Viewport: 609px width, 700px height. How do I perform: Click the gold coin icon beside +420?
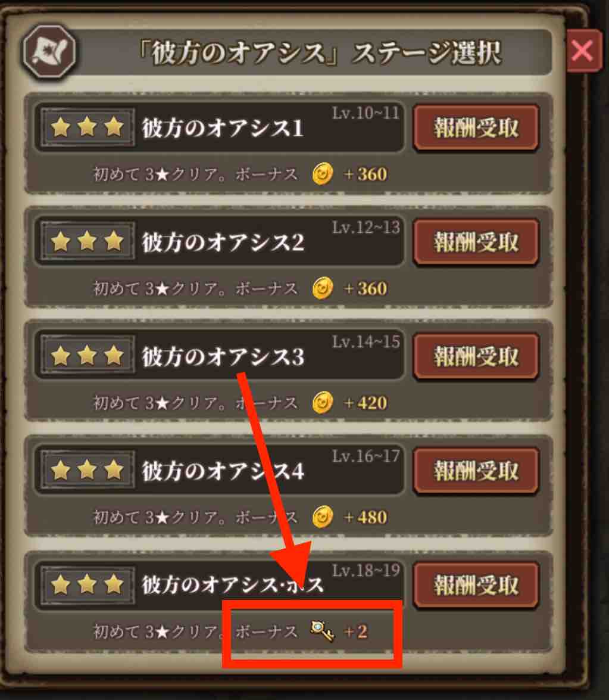[x=323, y=403]
